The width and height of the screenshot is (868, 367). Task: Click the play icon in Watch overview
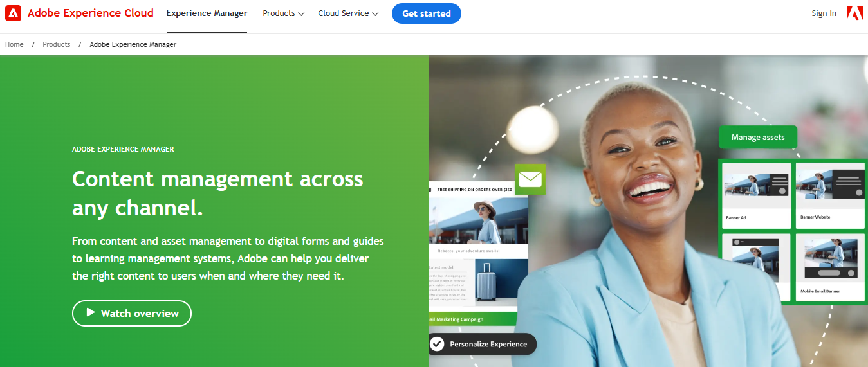(91, 313)
